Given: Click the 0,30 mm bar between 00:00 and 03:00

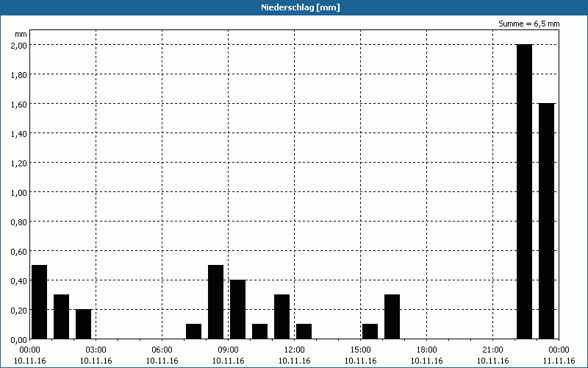Looking at the screenshot, I should pos(62,316).
